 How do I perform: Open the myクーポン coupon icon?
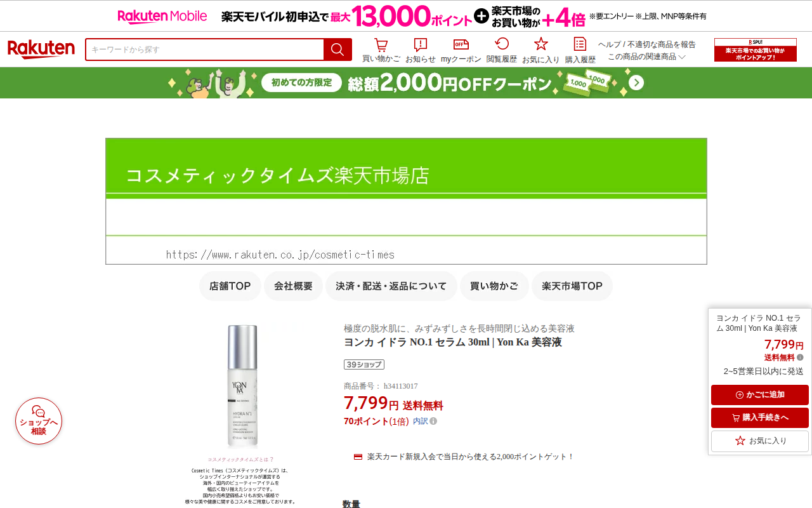coord(461,44)
